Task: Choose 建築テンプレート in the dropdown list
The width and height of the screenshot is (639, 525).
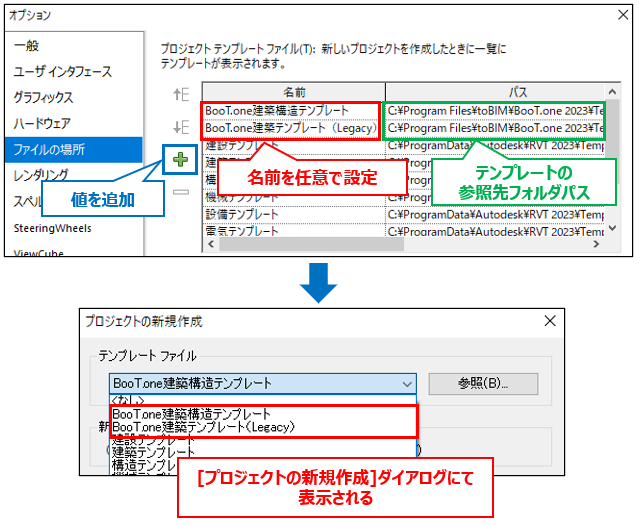Action: point(263,452)
